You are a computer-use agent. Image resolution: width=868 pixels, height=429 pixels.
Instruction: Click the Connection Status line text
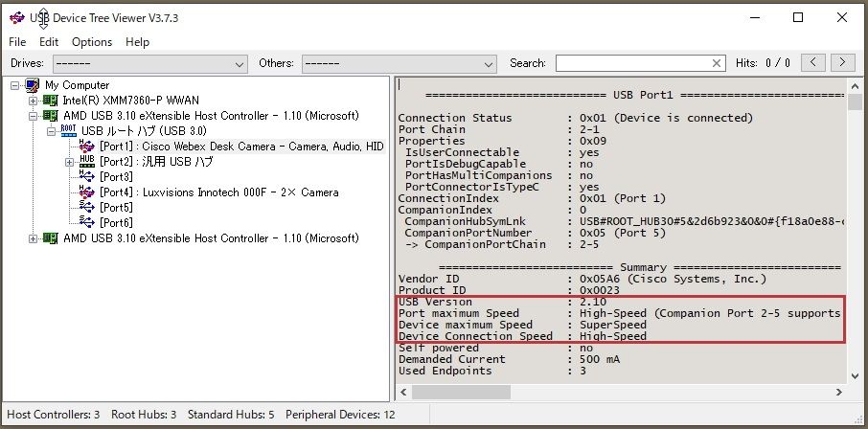[x=576, y=118]
